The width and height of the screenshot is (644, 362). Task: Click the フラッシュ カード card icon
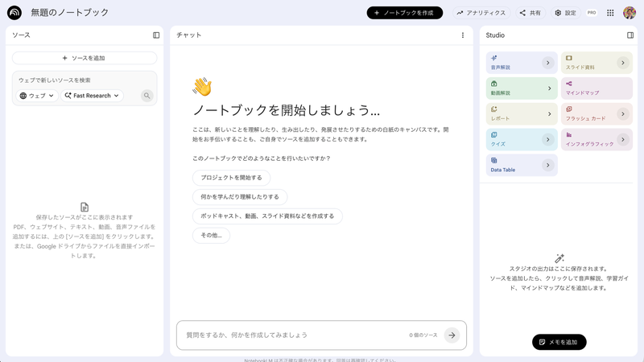pos(569,109)
